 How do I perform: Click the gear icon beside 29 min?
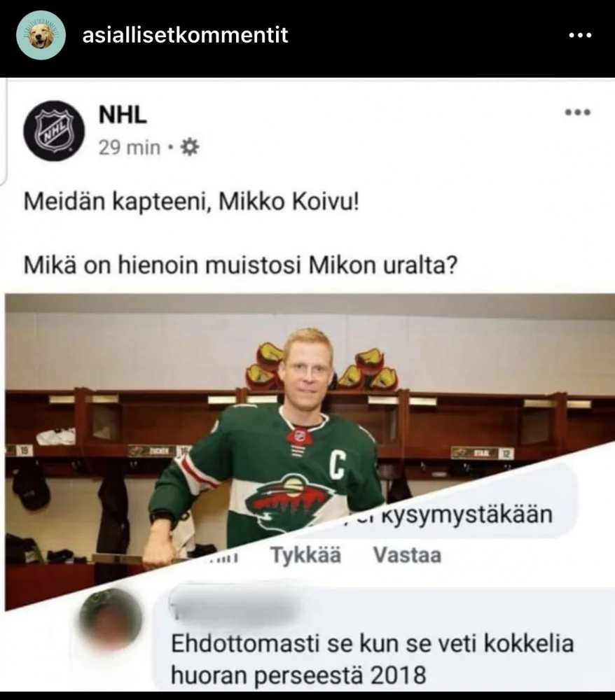(x=190, y=147)
